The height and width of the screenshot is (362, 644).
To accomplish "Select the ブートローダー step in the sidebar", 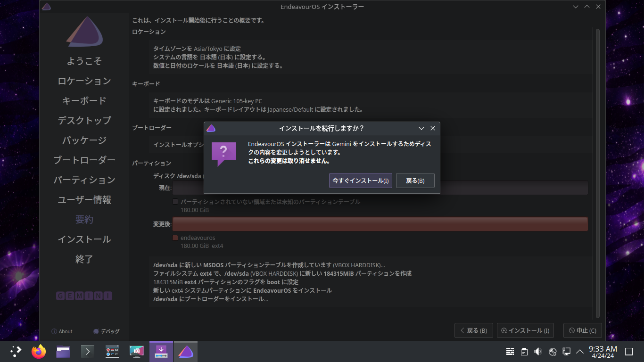I will 84,160.
